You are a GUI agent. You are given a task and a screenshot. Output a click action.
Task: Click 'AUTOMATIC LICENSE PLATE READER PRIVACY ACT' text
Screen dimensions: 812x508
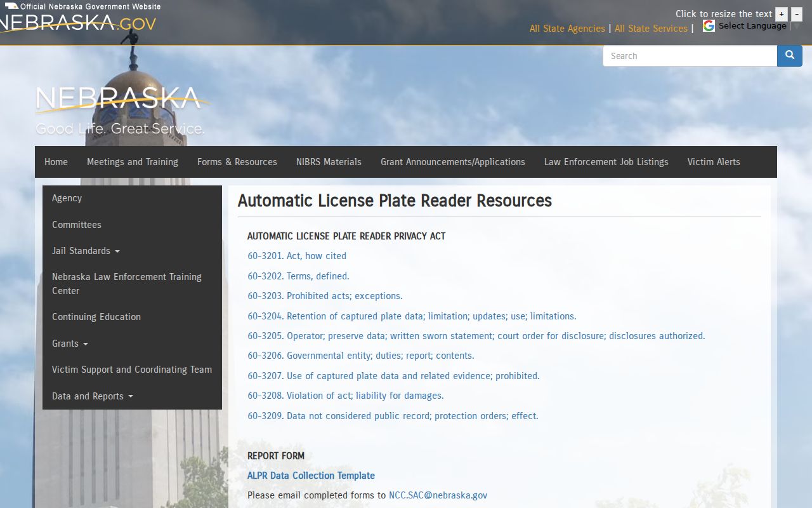pyautogui.click(x=346, y=236)
